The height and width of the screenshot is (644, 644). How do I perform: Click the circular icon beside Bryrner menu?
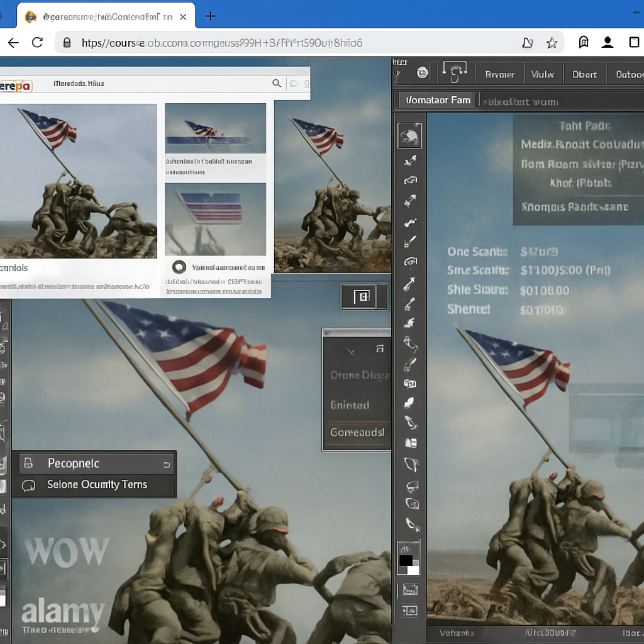[423, 74]
